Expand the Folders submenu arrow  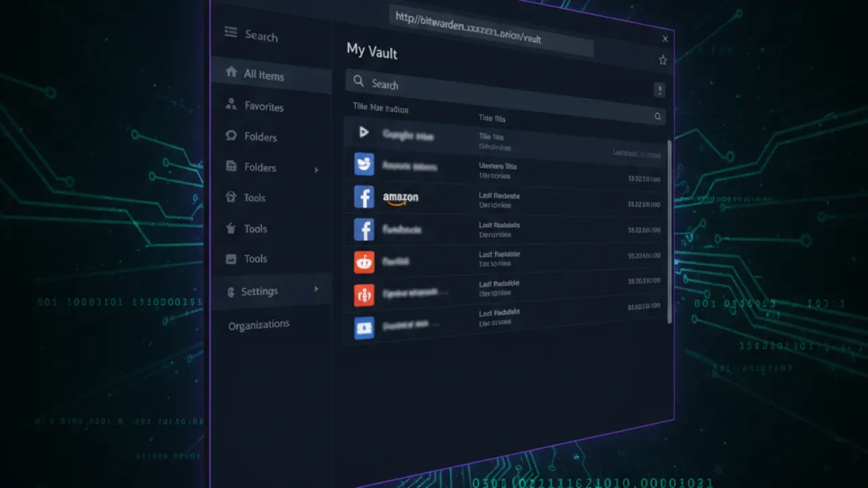tap(316, 169)
